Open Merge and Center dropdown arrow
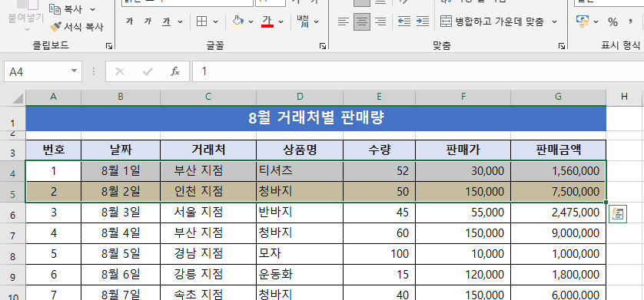The width and height of the screenshot is (644, 300). (554, 21)
